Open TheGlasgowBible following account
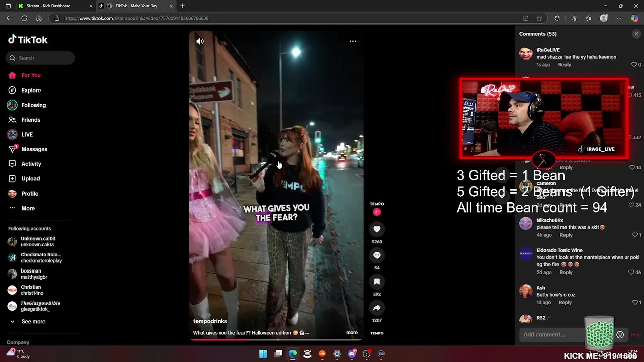 pyautogui.click(x=34, y=306)
